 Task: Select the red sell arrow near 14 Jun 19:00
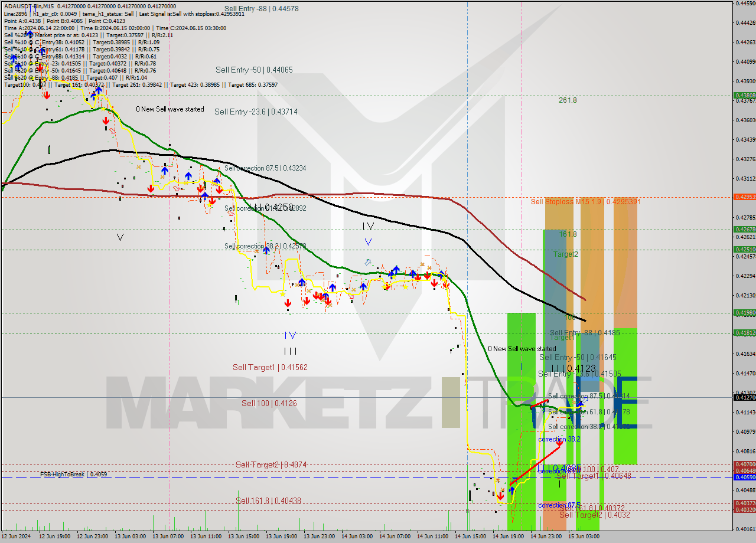click(500, 496)
